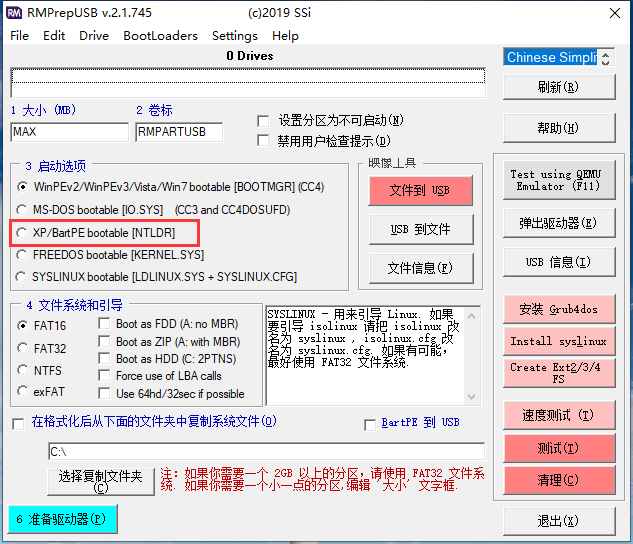Select FAT32 file system radio button
The image size is (633, 544).
coord(24,347)
